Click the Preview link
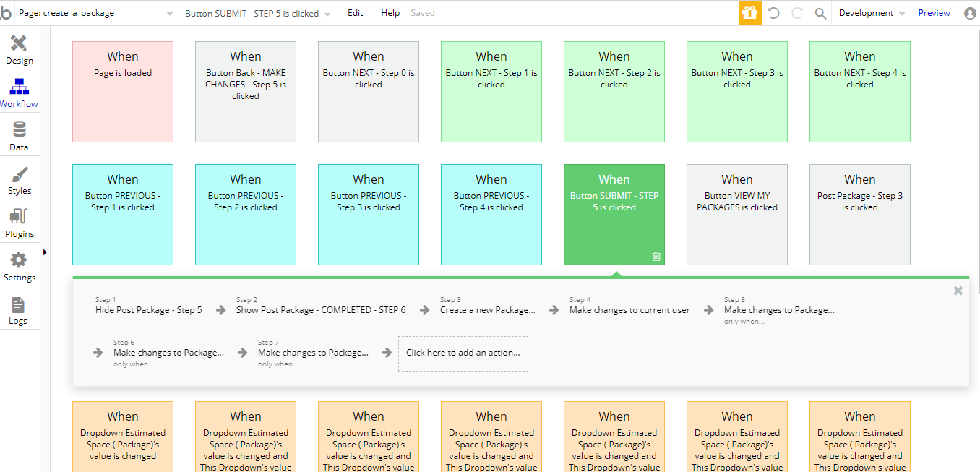This screenshot has height=472, width=980. point(934,13)
